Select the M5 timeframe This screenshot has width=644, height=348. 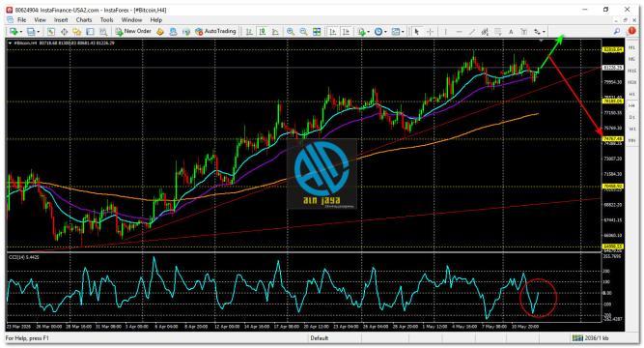[x=632, y=60]
